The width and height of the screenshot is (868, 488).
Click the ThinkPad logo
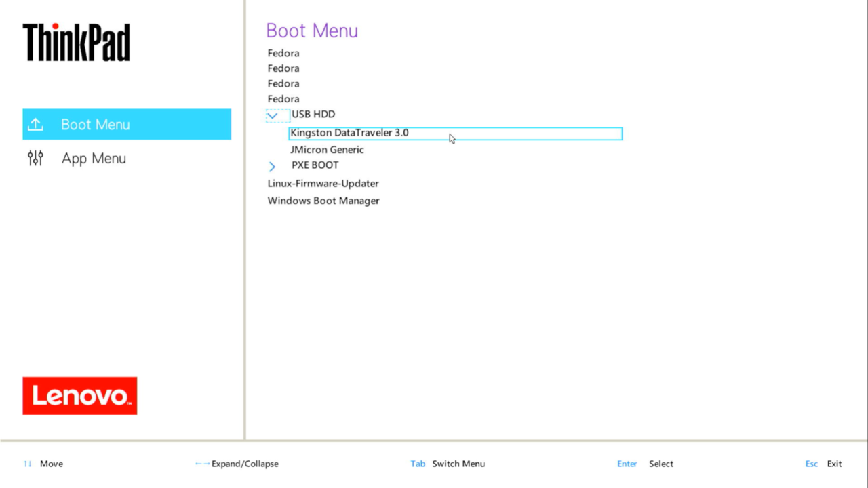coord(77,42)
